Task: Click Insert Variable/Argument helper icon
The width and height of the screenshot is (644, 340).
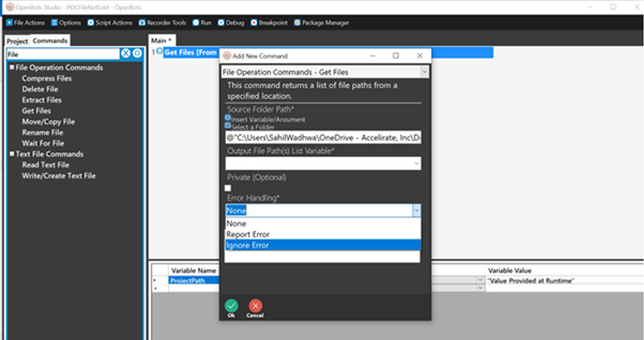Action: point(228,118)
